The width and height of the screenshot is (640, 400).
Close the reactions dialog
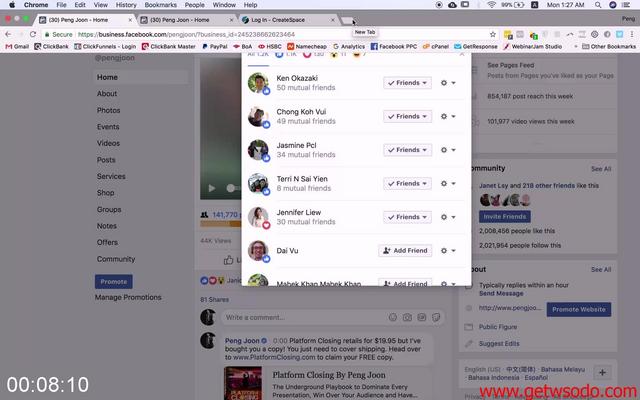point(462,54)
